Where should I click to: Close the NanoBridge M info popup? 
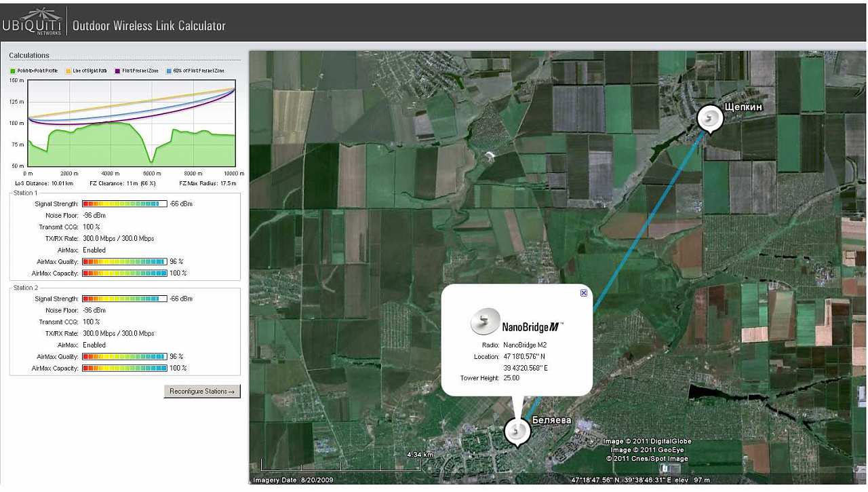point(583,293)
